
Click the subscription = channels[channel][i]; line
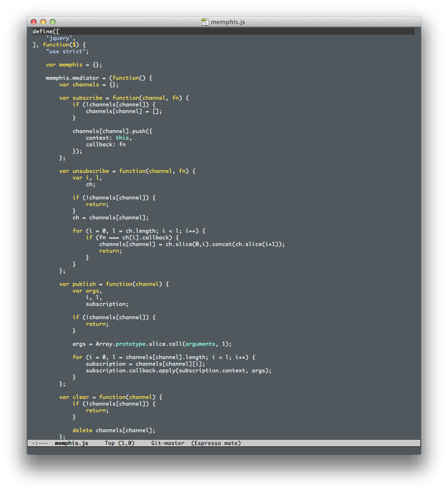coord(146,364)
